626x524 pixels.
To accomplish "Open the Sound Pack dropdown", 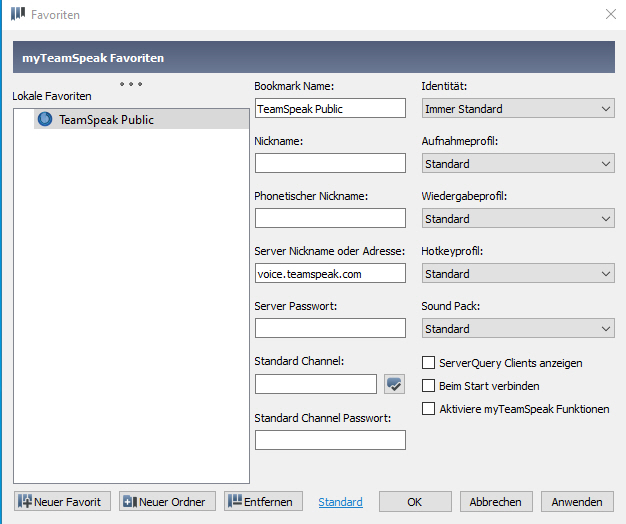I will [518, 328].
